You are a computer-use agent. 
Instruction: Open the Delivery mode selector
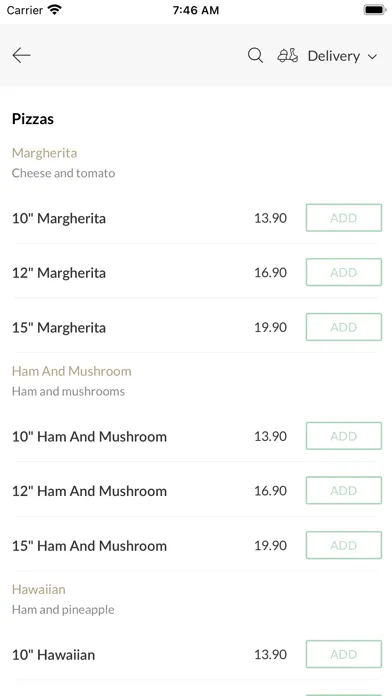click(x=328, y=56)
